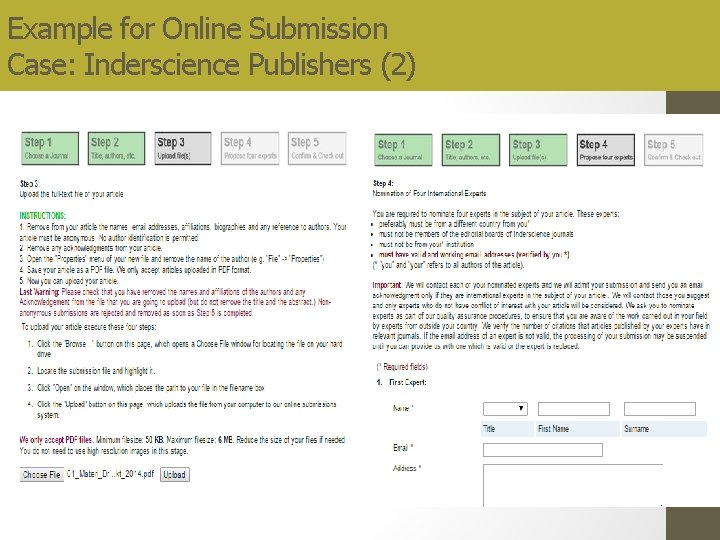Screen dimensions: 720x540
Task: Click the Address text area
Action: click(x=573, y=485)
